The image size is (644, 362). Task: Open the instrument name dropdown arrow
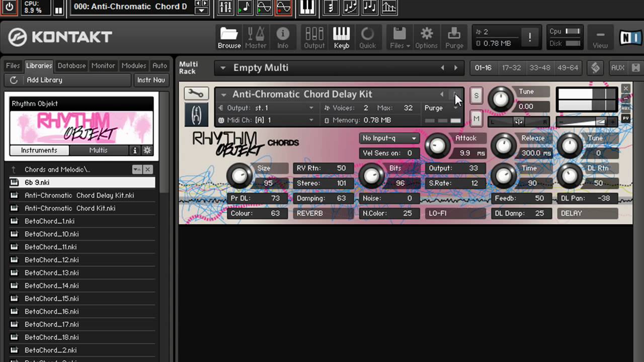(223, 94)
